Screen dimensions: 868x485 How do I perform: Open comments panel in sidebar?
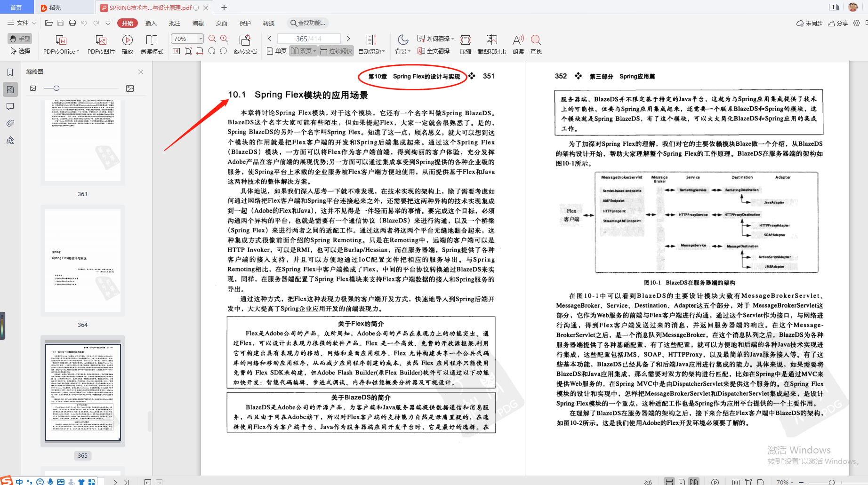[x=10, y=106]
